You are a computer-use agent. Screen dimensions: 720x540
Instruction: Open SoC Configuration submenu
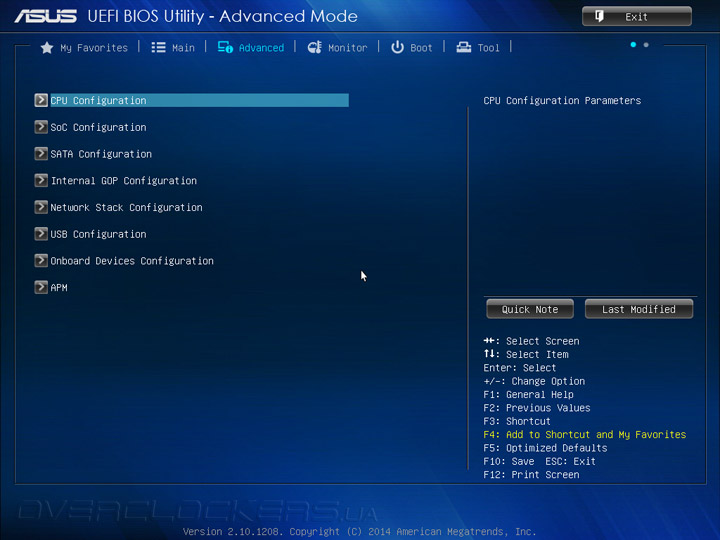point(98,127)
